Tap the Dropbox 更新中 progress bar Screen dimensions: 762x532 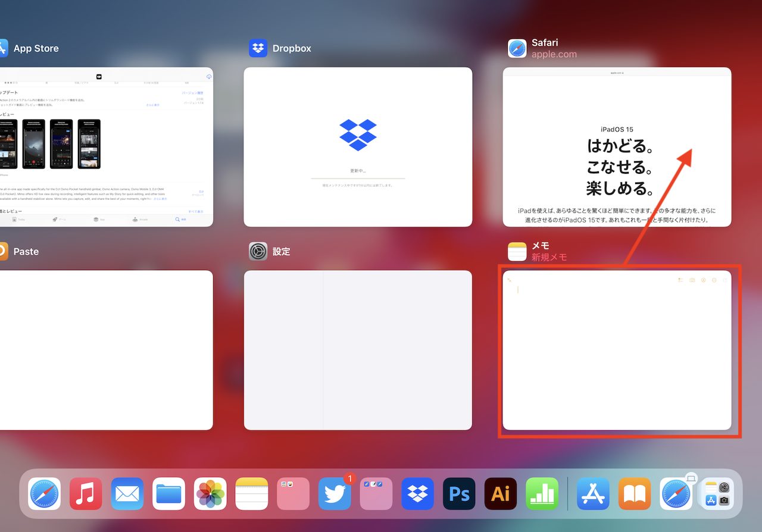tap(358, 178)
